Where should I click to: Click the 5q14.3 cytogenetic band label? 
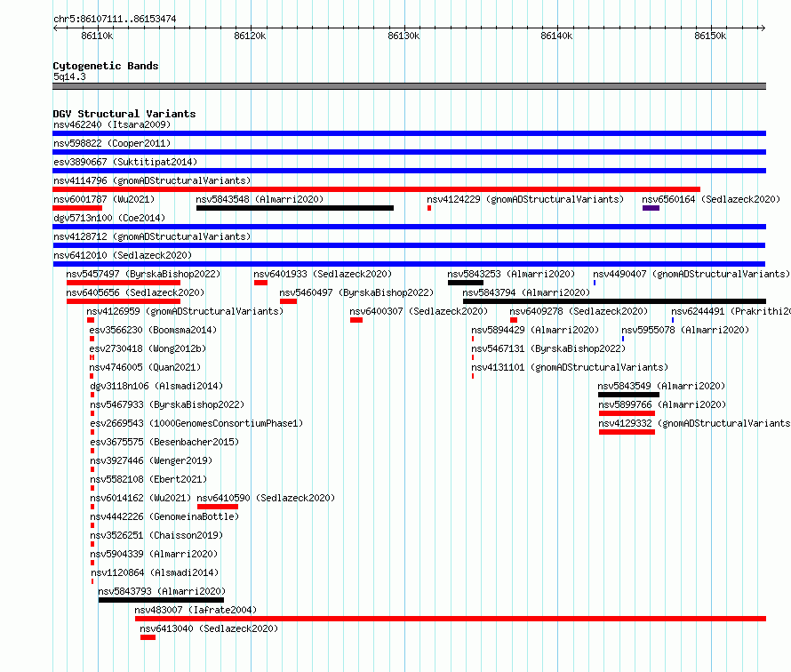pyautogui.click(x=69, y=76)
